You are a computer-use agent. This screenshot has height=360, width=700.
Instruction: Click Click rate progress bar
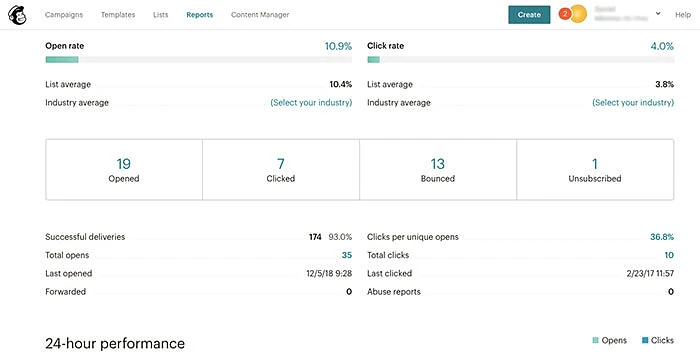pyautogui.click(x=521, y=59)
